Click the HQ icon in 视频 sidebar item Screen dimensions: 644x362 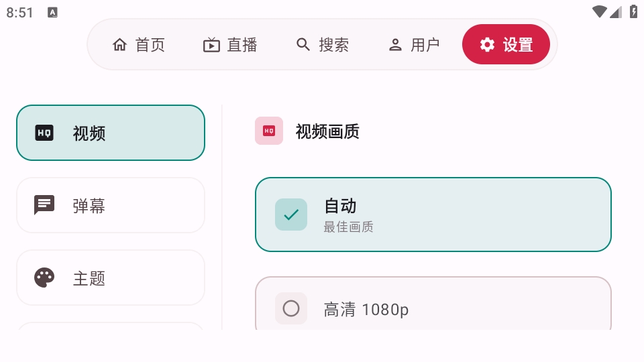pyautogui.click(x=44, y=133)
